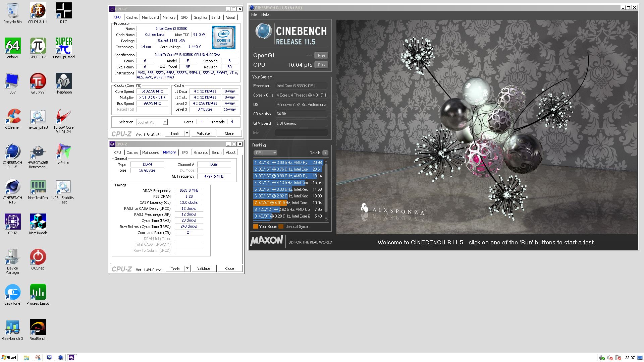Open Mainboard tab in top CPU-Z window
The height and width of the screenshot is (362, 644).
150,17
